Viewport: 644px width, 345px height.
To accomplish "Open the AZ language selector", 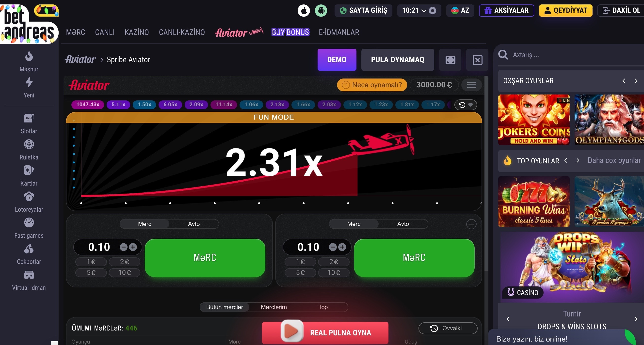I will 460,11.
